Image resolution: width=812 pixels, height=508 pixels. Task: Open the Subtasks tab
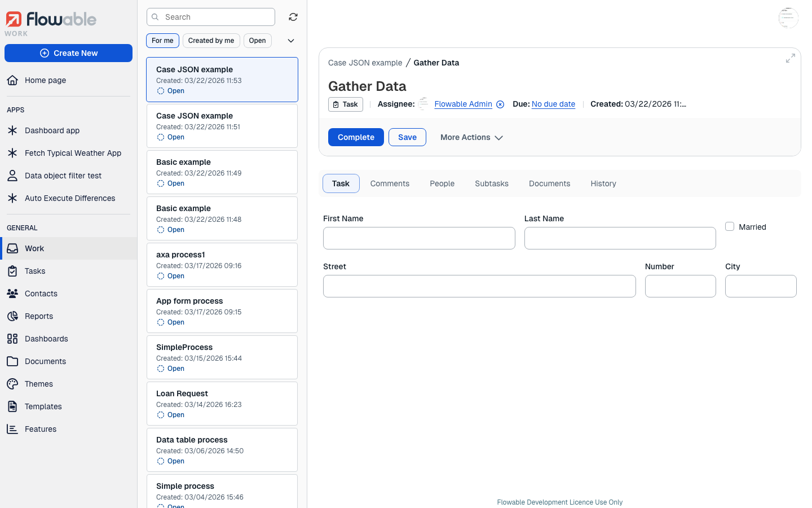tap(491, 183)
